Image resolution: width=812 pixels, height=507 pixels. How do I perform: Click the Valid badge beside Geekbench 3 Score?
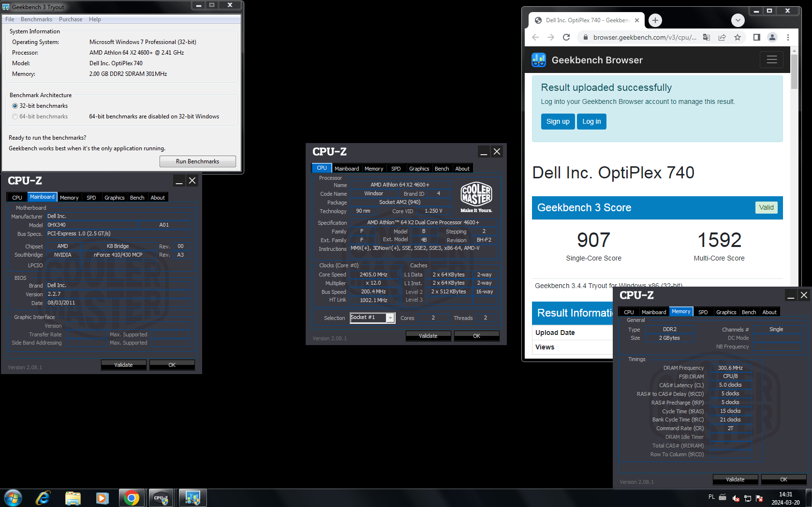[766, 207]
